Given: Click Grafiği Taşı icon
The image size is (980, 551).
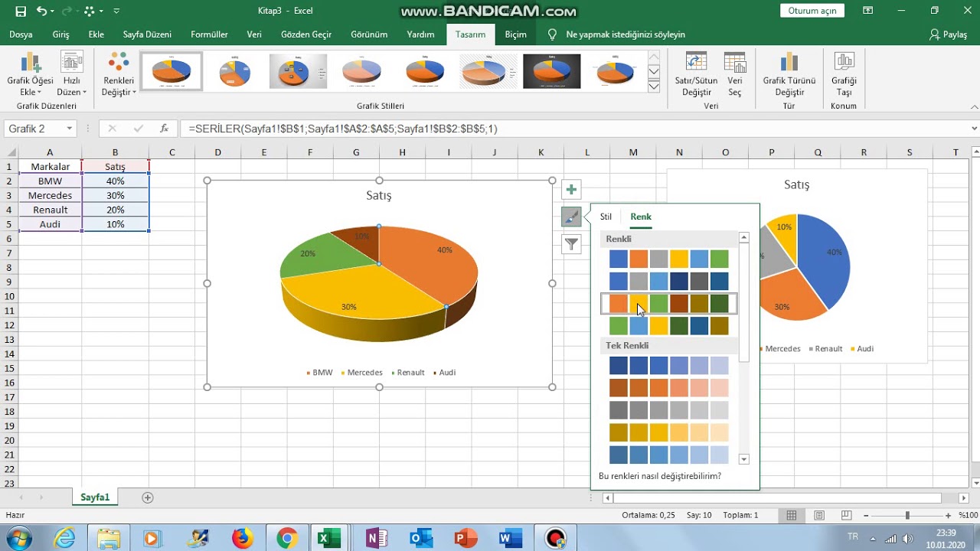Looking at the screenshot, I should pos(844,74).
